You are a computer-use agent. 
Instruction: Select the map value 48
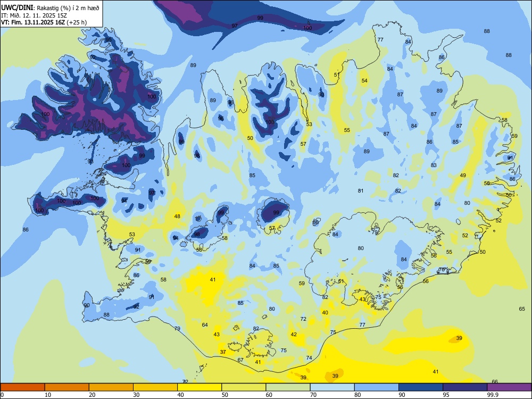click(177, 216)
